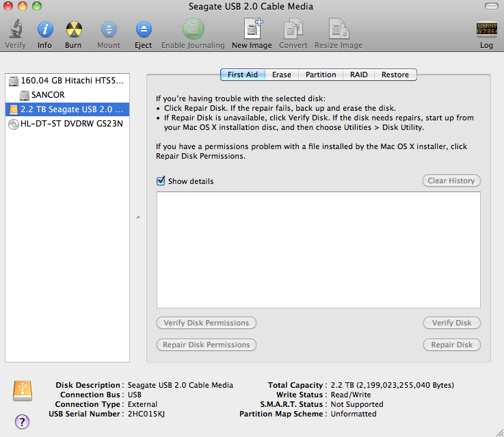Click the sidebar splitter handle dot
Image resolution: width=504 pixels, height=437 pixels.
138,218
